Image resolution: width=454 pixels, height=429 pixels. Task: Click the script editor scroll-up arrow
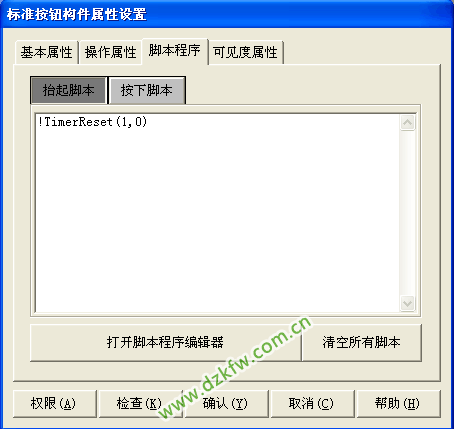[407, 123]
